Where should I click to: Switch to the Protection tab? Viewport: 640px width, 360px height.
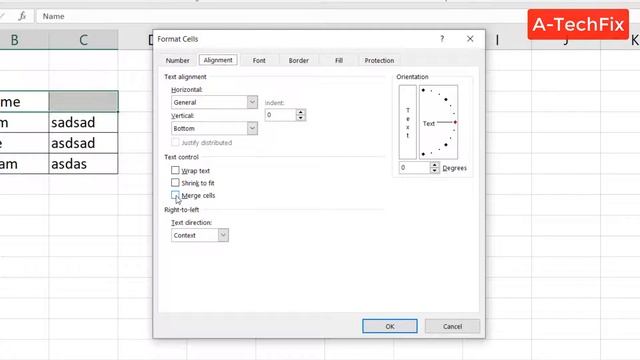[x=379, y=60]
